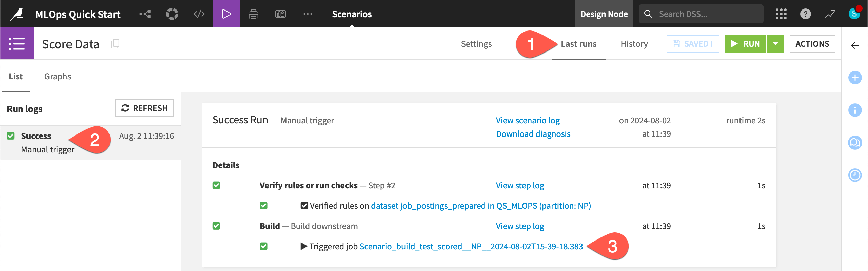The height and width of the screenshot is (271, 868).
Task: Switch to the History tab
Action: coord(634,44)
